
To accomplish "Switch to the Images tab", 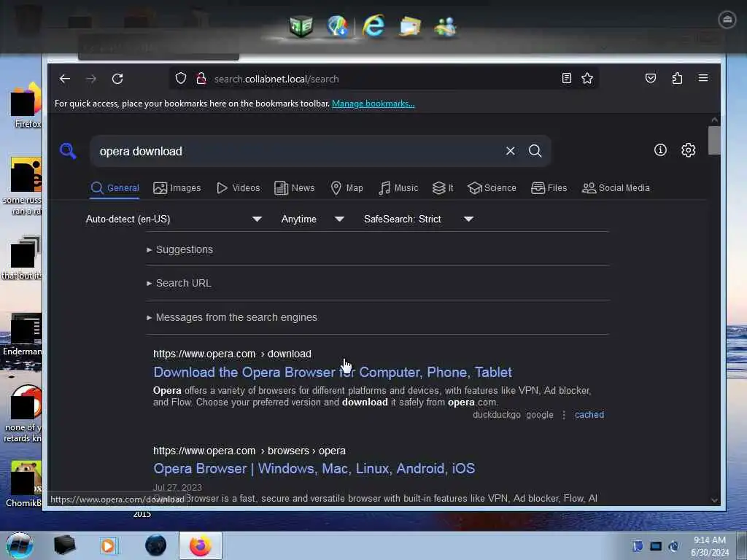I will tap(177, 187).
